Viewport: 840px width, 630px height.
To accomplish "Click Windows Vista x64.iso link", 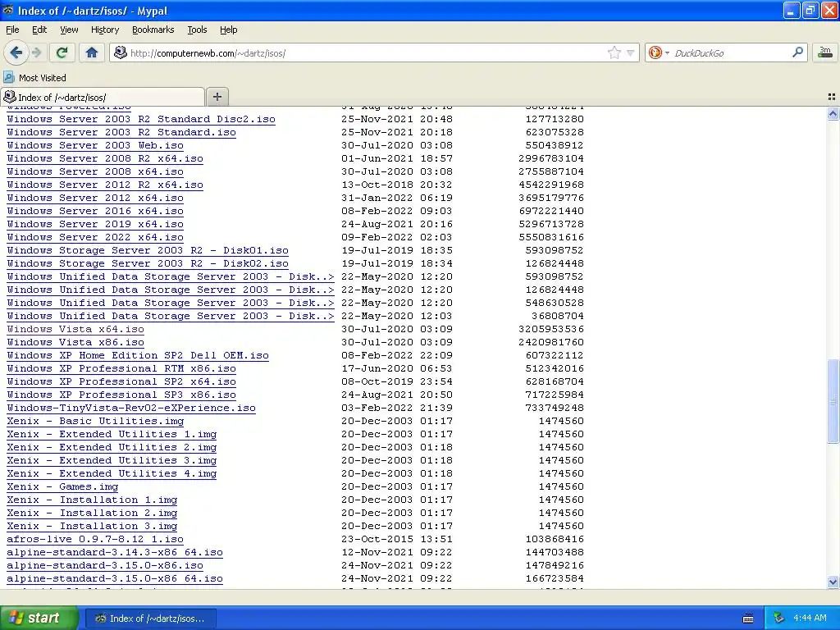I will click(x=75, y=329).
